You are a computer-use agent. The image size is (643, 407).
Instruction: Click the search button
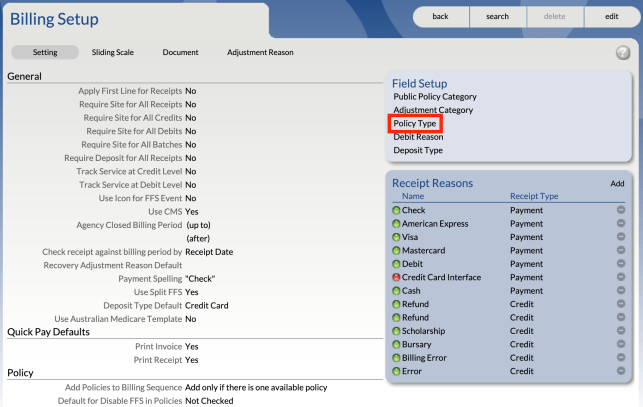coord(498,16)
